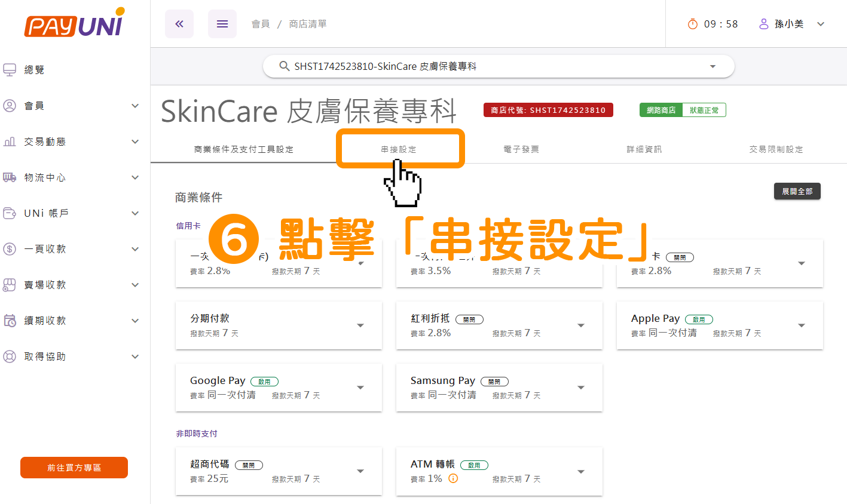This screenshot has height=504, width=847.
Task: Click the 商店清單 breadcrumb link
Action: coord(308,24)
